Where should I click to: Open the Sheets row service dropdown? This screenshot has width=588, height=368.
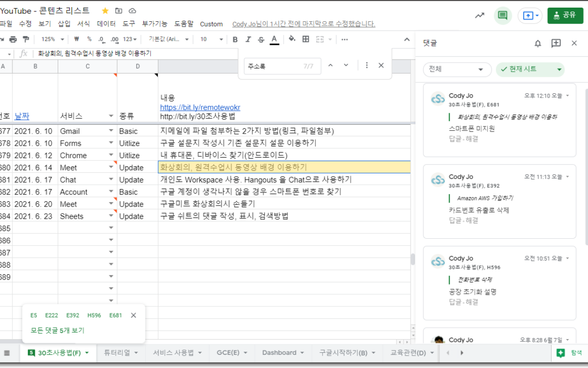point(111,215)
